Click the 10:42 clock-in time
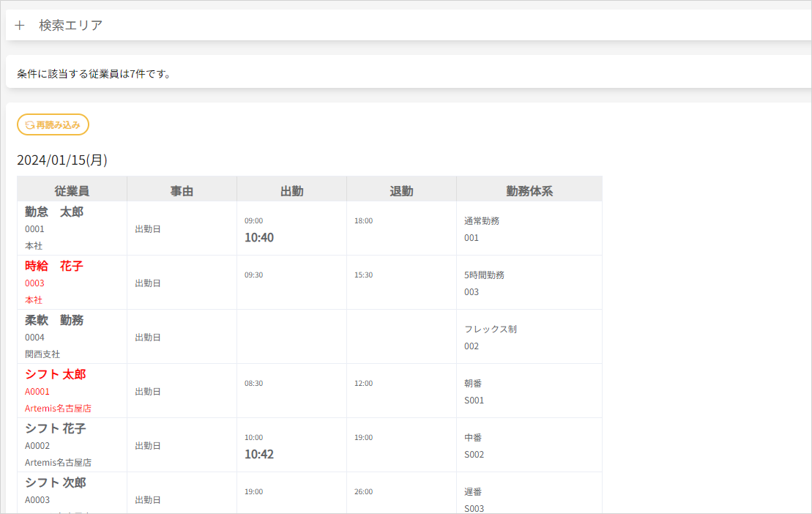 click(259, 455)
